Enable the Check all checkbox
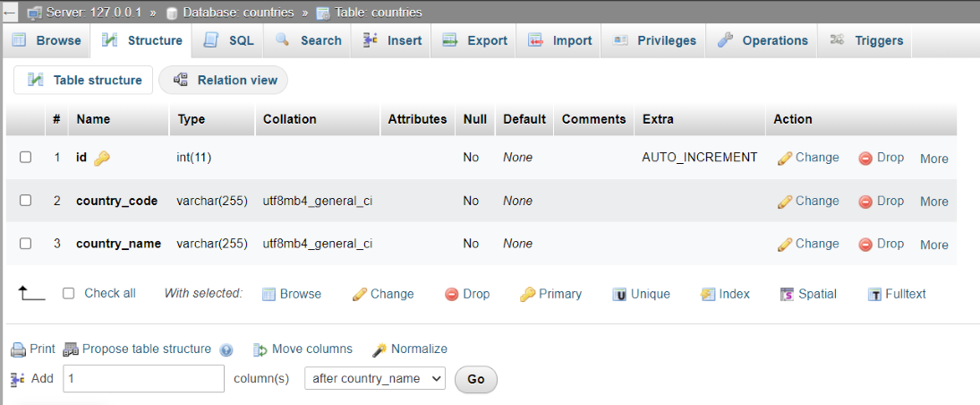The width and height of the screenshot is (980, 405). point(69,293)
